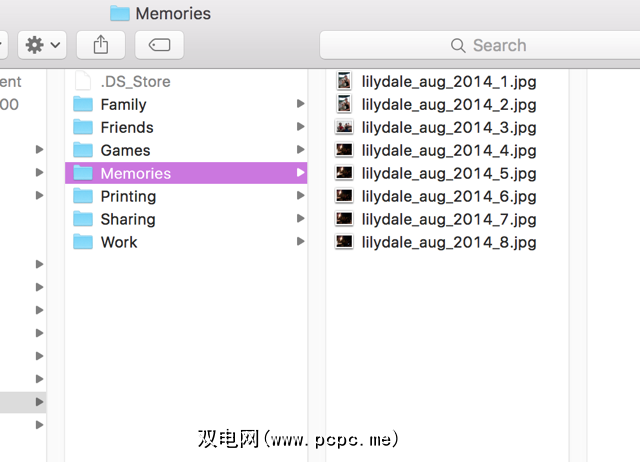The width and height of the screenshot is (640, 462).
Task: Click the Edit Tags toolbar icon
Action: pos(158,45)
